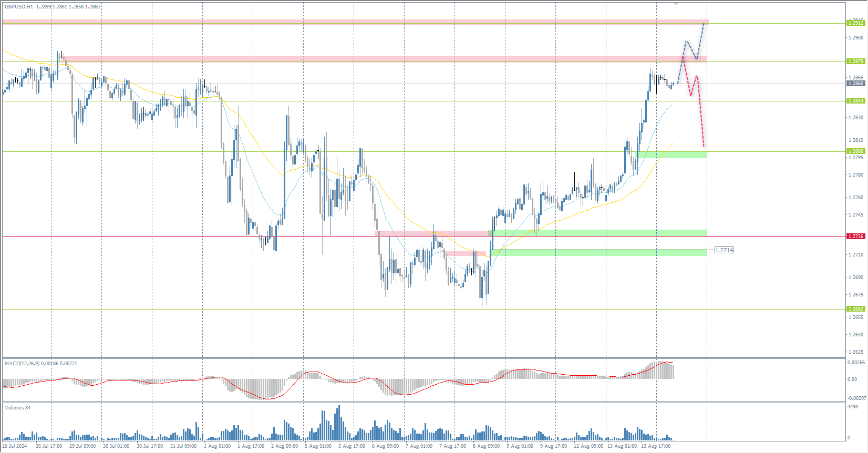
Task: Click the 1.2844 green price level tag
Action: [x=856, y=101]
